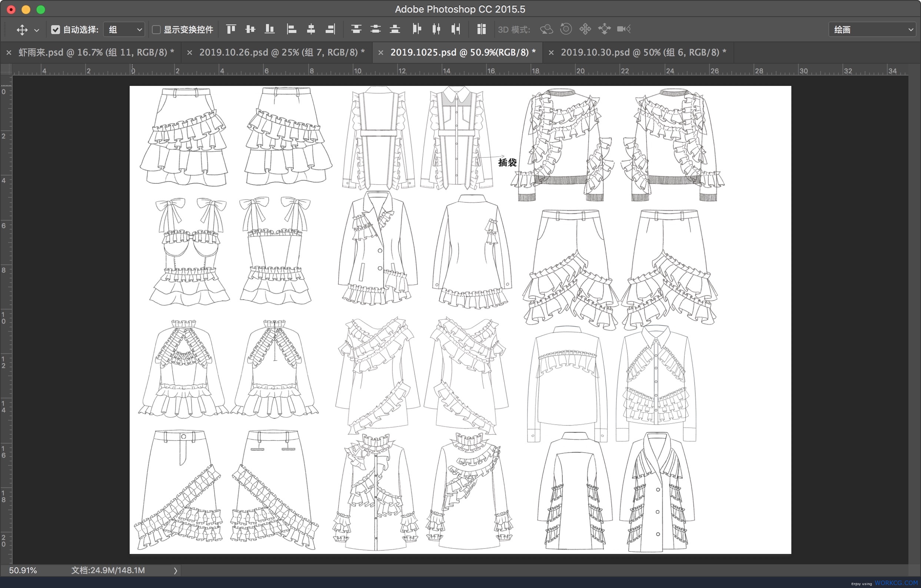Click the Auto-Align Layers icon

pyautogui.click(x=481, y=29)
